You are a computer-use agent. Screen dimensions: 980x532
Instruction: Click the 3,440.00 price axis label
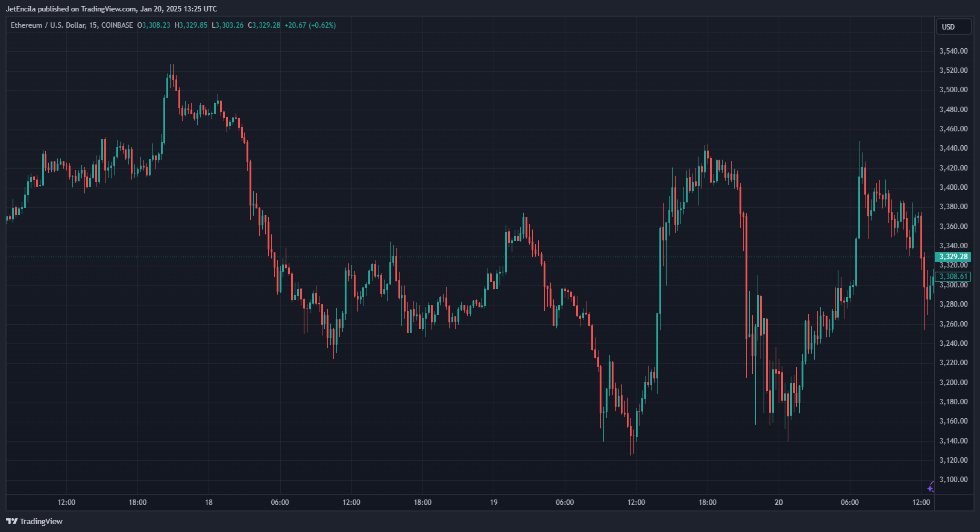point(953,148)
